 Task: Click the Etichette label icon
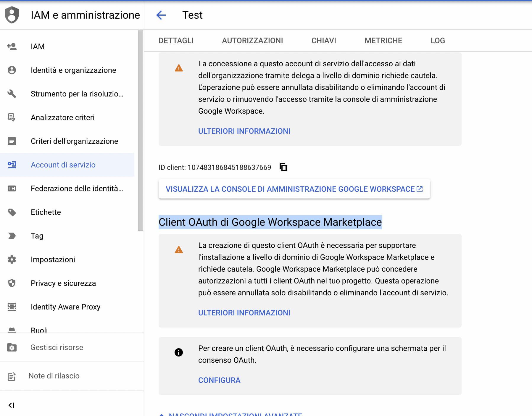click(12, 212)
